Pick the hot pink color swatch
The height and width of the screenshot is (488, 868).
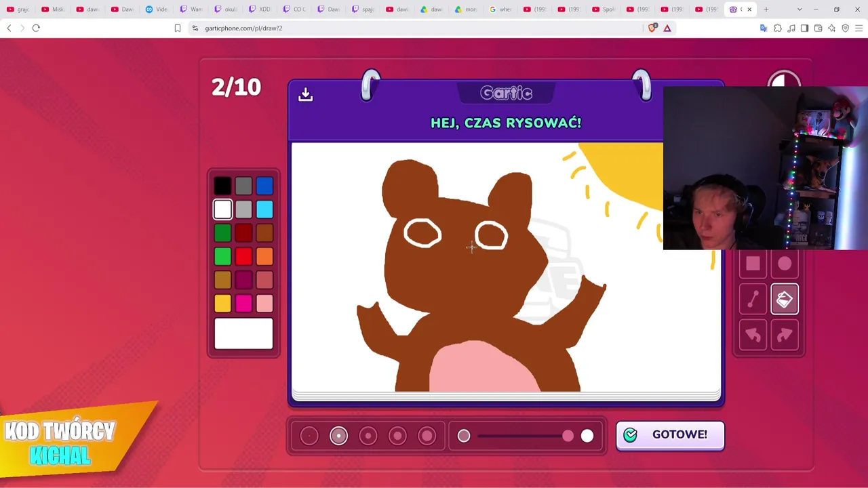243,303
